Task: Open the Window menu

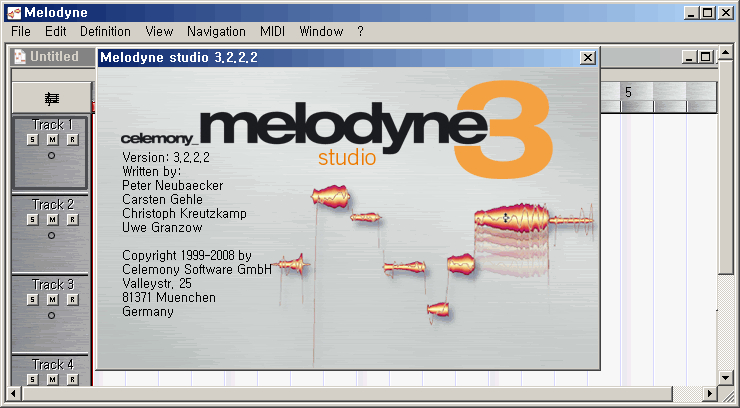Action: click(x=321, y=32)
